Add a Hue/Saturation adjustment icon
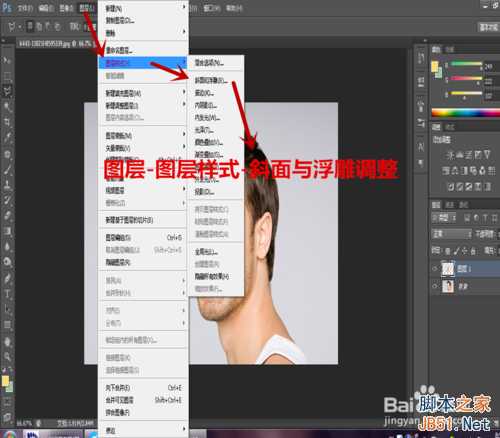Image resolution: width=500 pixels, height=438 pixels. 446,171
